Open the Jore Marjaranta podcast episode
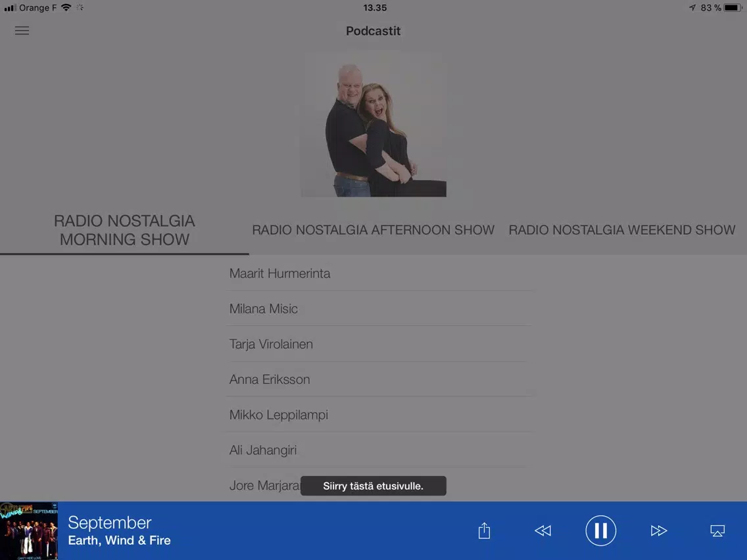This screenshot has width=747, height=560. click(x=264, y=485)
